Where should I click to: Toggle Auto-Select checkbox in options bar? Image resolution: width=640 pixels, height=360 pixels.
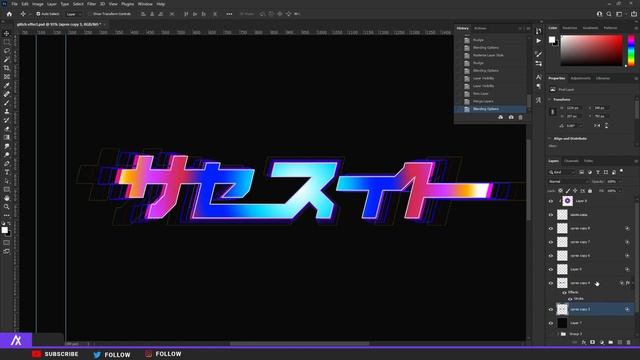pos(38,14)
